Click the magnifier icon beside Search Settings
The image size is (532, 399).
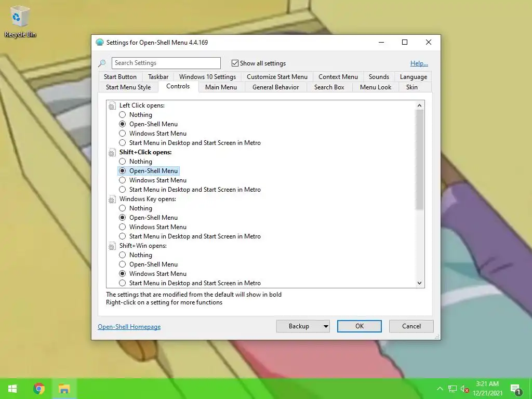[x=102, y=63]
